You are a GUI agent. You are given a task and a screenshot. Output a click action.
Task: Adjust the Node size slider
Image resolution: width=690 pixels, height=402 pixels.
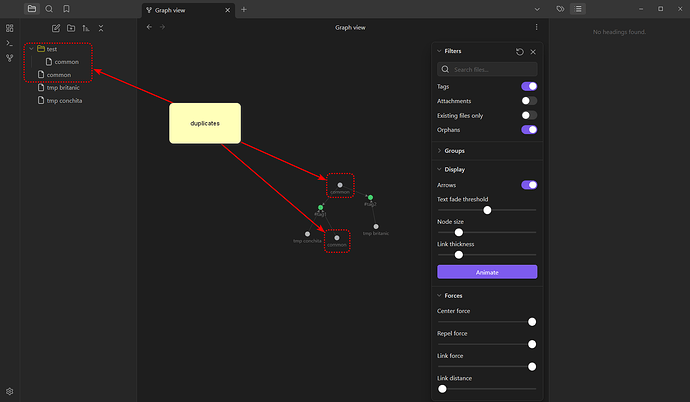click(487, 232)
